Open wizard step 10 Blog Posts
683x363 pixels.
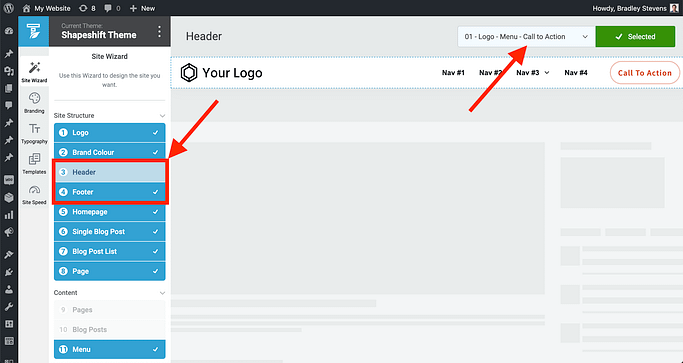click(109, 329)
